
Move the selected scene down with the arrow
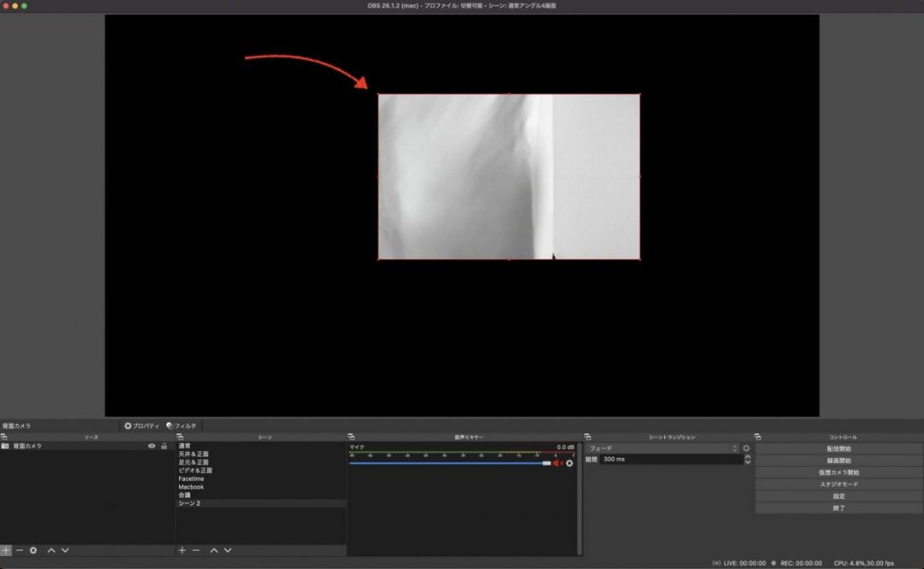pos(229,550)
